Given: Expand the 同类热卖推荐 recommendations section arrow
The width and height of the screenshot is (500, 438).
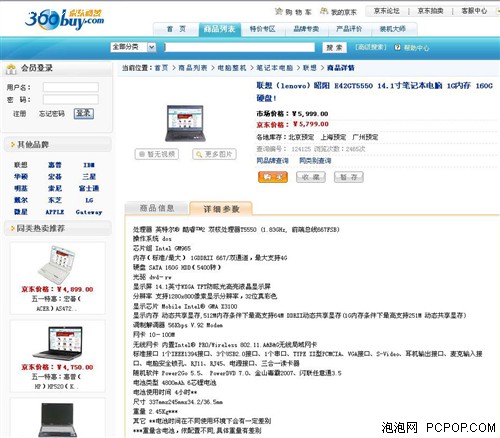Looking at the screenshot, I should [x=13, y=228].
